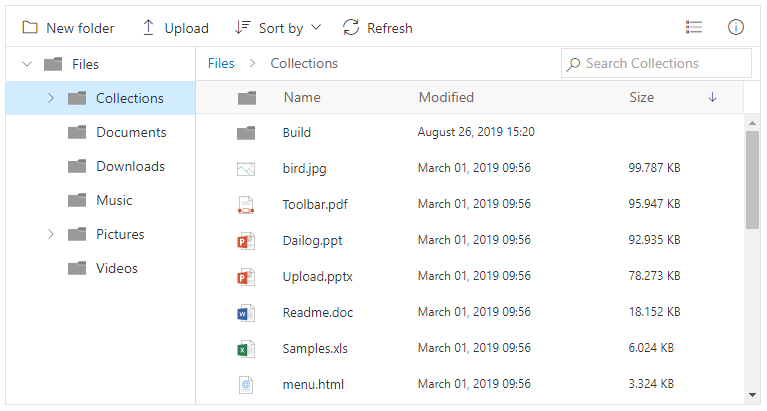Screen dimensions: 767x411
Task: Click the Refresh icon in toolbar
Action: [x=351, y=28]
